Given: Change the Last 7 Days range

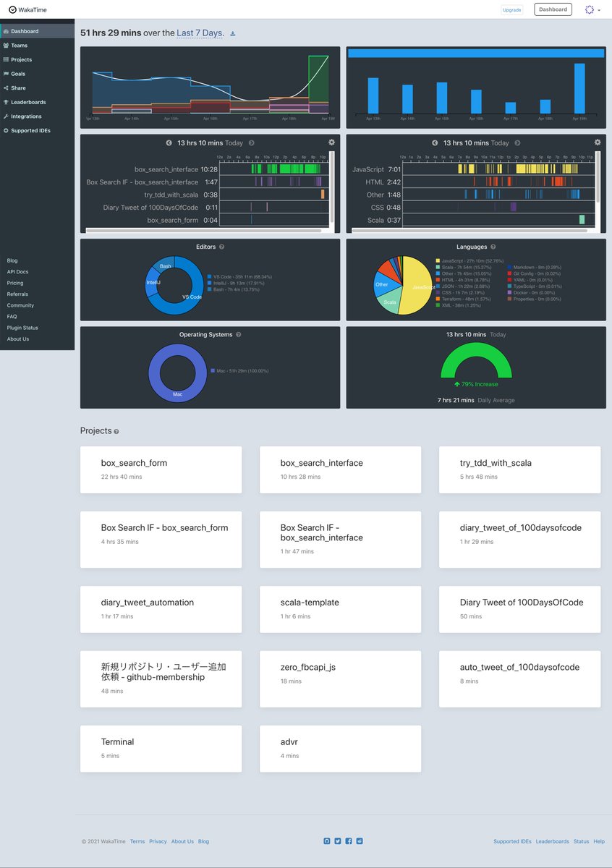Looking at the screenshot, I should coord(200,33).
